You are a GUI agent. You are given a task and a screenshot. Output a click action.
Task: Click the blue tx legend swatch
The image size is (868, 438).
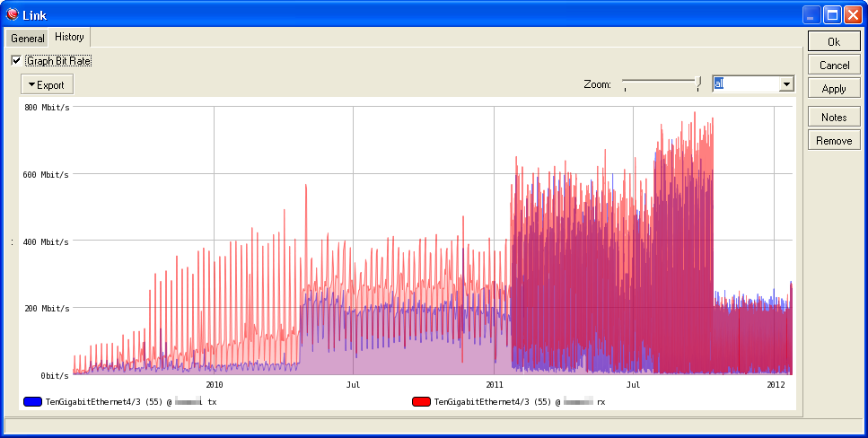[32, 402]
